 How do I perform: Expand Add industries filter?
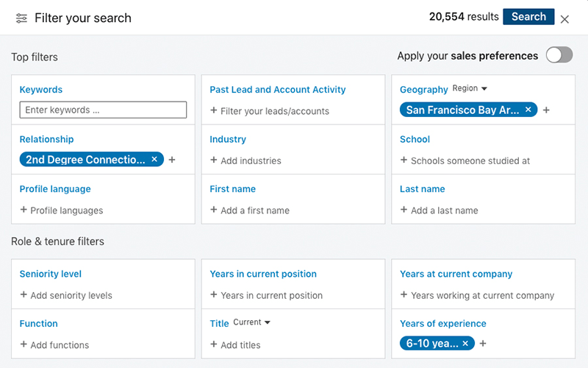pos(245,160)
